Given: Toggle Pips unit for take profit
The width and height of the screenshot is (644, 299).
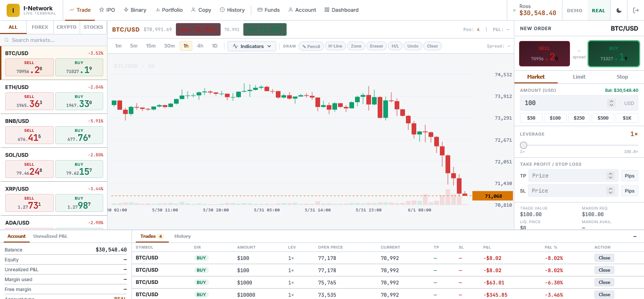Looking at the screenshot, I should [629, 176].
